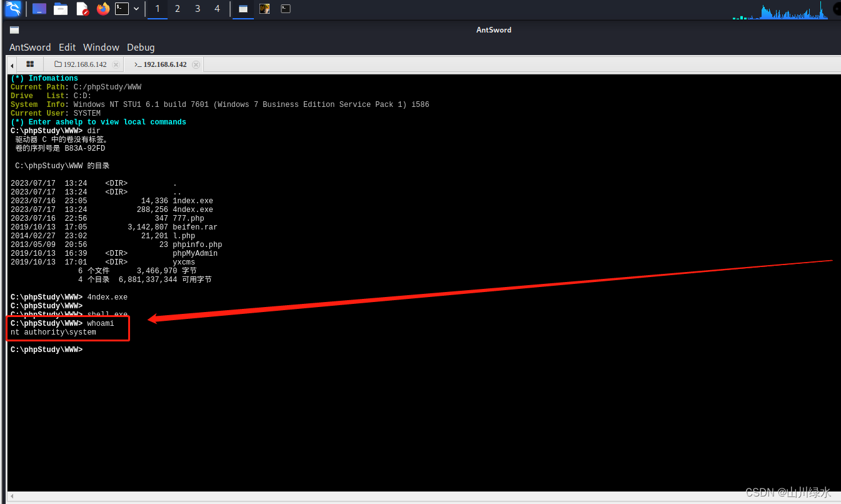Viewport: 841px width, 504px height.
Task: Expand the terminal launcher dropdown arrow
Action: (x=136, y=9)
